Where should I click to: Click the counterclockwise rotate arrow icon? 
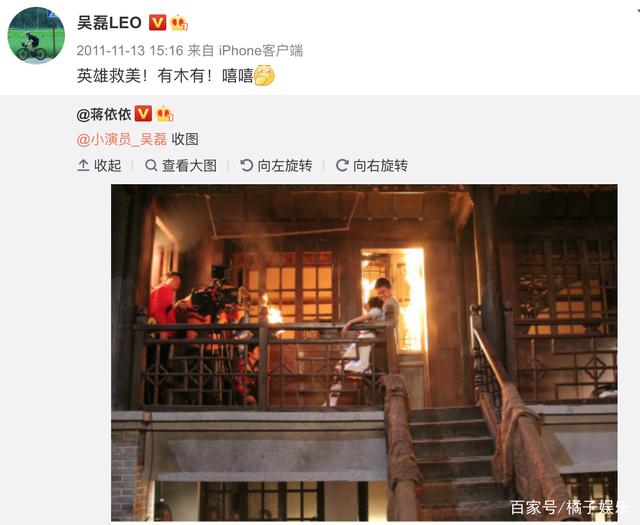click(x=247, y=165)
